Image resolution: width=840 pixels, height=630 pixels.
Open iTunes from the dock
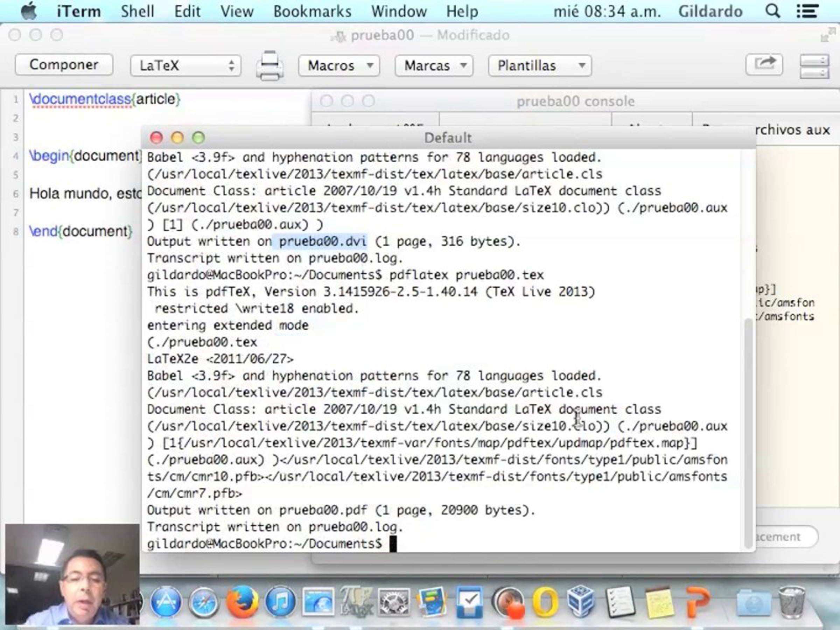tap(280, 602)
